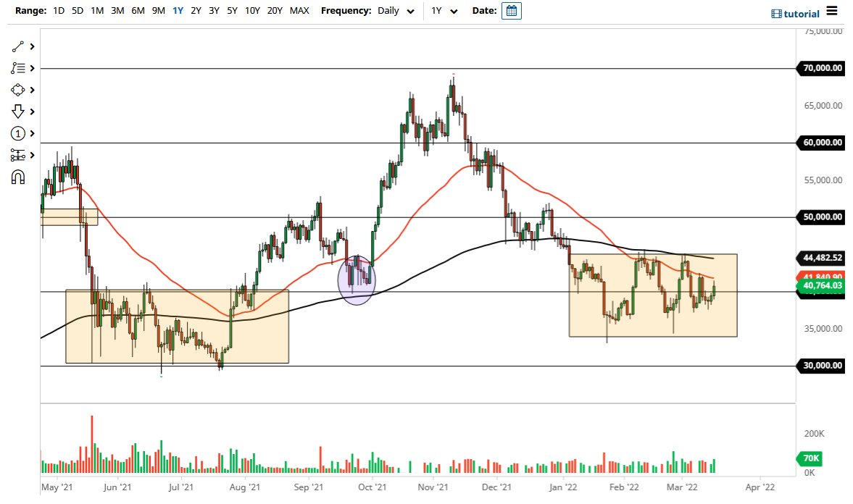This screenshot has width=853, height=504.
Task: Select the purple ellipse annotation on chart
Action: [357, 280]
